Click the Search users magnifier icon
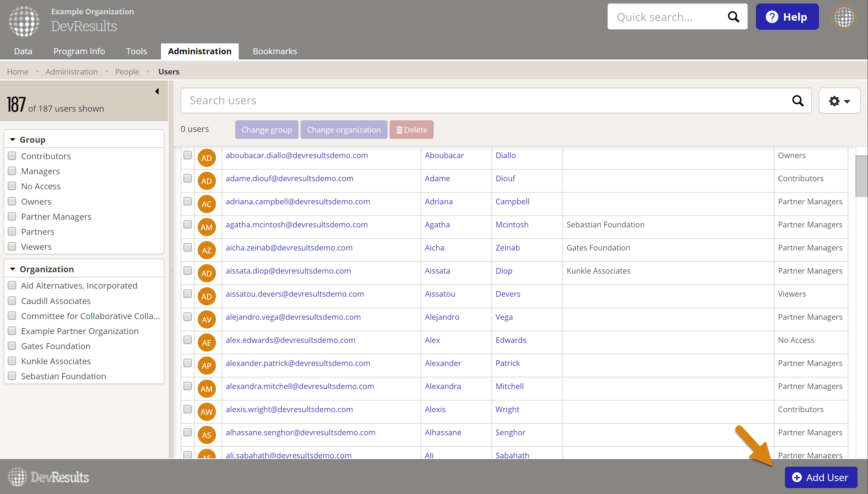 click(798, 101)
